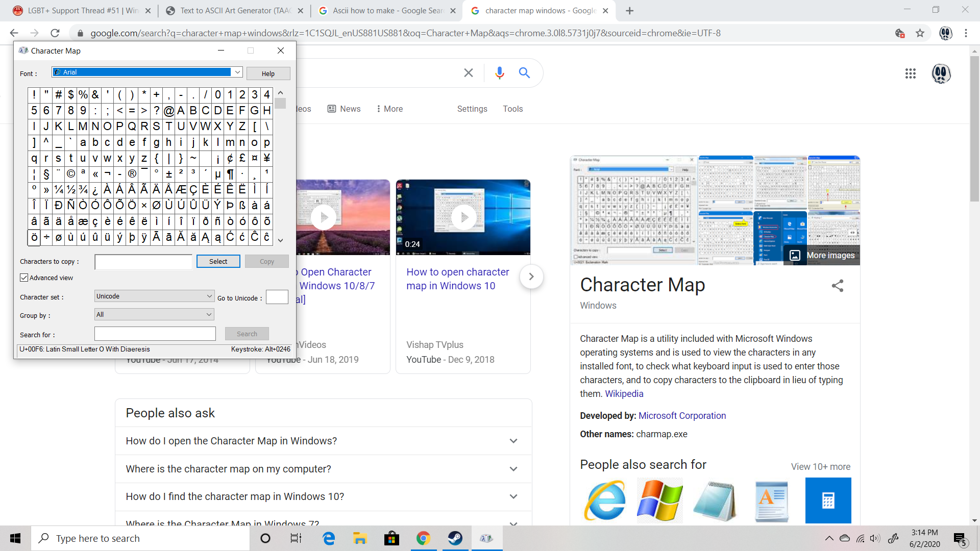Click the Google voice search microphone icon
The image size is (980, 551).
pos(499,73)
